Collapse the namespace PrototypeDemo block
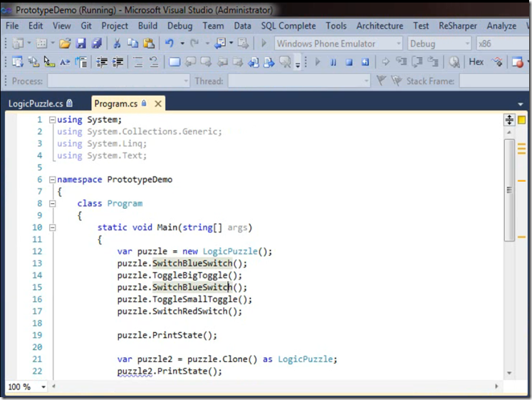The image size is (532, 400). [x=52, y=180]
